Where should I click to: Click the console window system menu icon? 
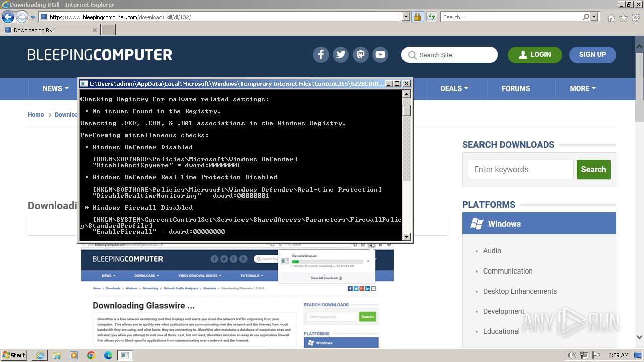click(x=85, y=84)
